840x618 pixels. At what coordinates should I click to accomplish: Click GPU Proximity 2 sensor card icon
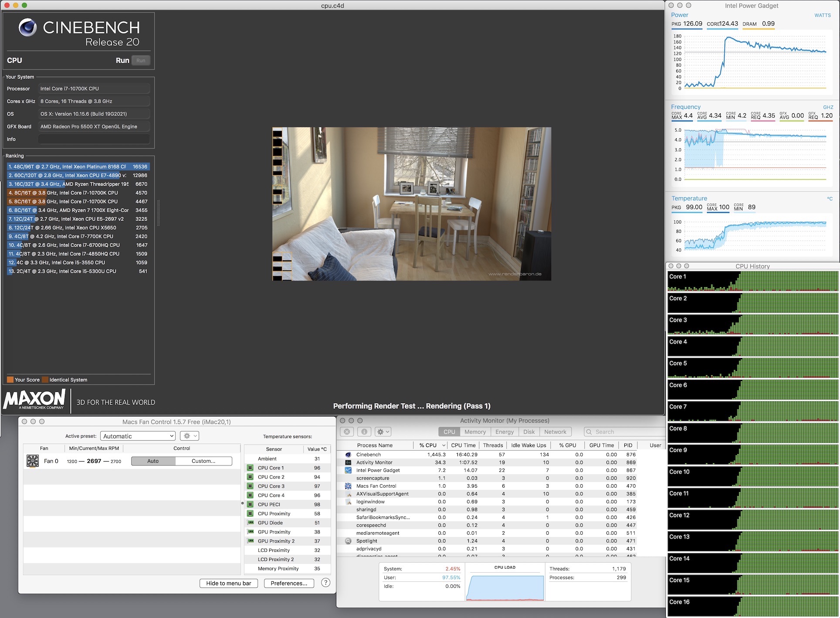251,541
